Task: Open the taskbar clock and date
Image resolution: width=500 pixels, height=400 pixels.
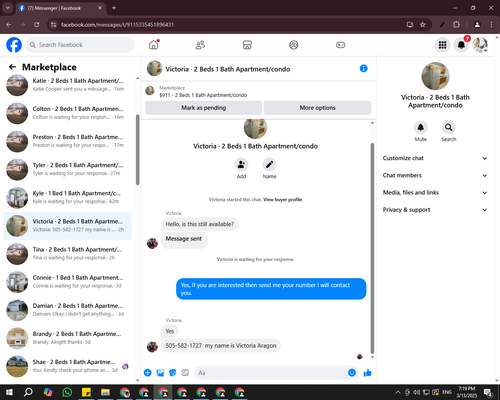Action: (x=467, y=392)
